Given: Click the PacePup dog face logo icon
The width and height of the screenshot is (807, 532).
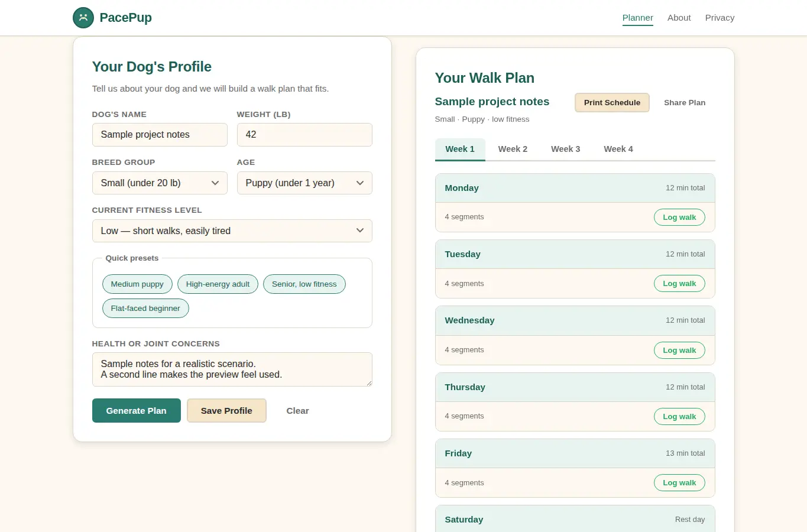Looking at the screenshot, I should pos(83,18).
